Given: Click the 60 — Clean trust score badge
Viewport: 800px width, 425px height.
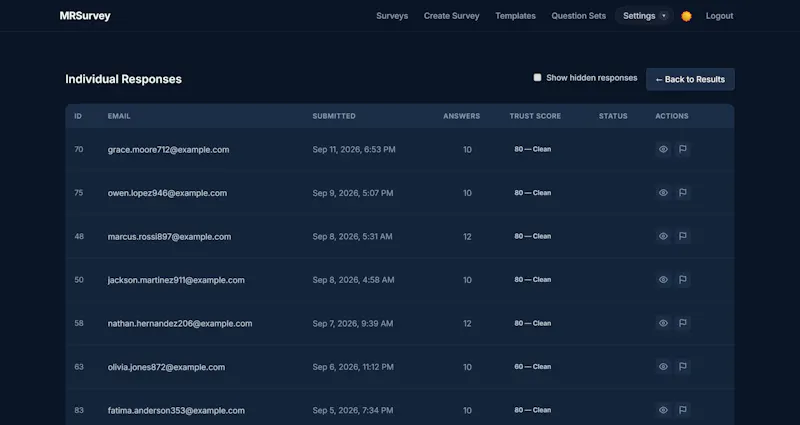Looking at the screenshot, I should pyautogui.click(x=533, y=367).
